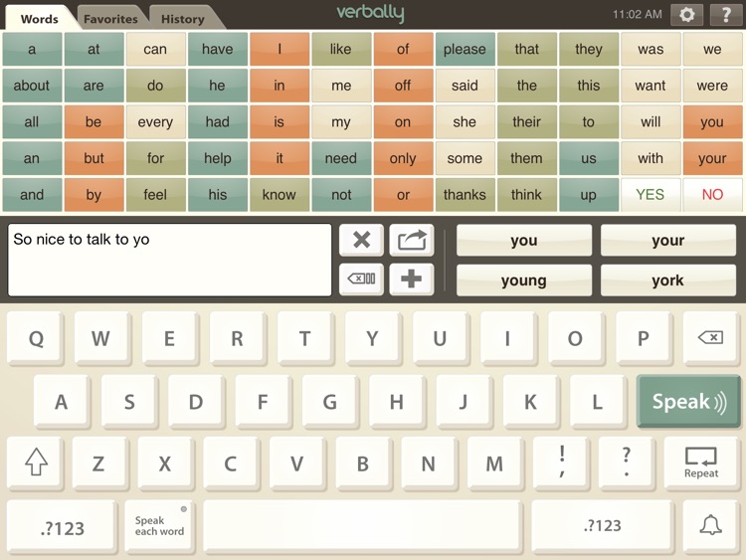Tap the 'and' word button

pos(32,194)
